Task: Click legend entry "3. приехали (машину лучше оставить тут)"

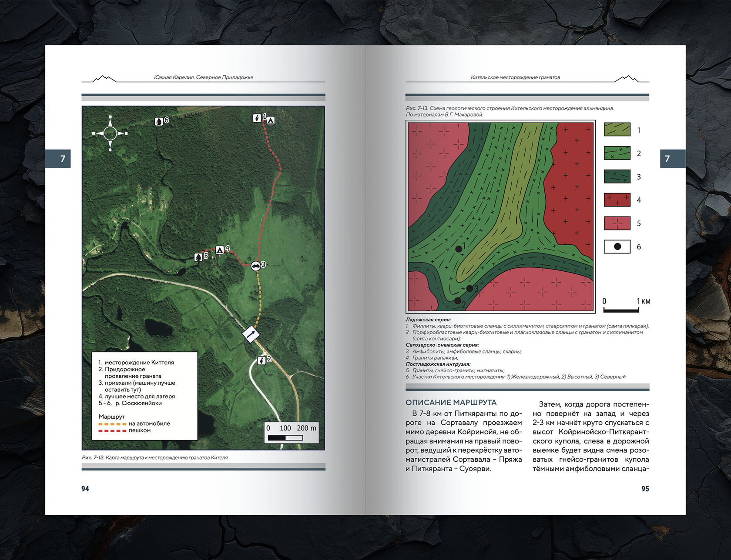Action: 137,386
